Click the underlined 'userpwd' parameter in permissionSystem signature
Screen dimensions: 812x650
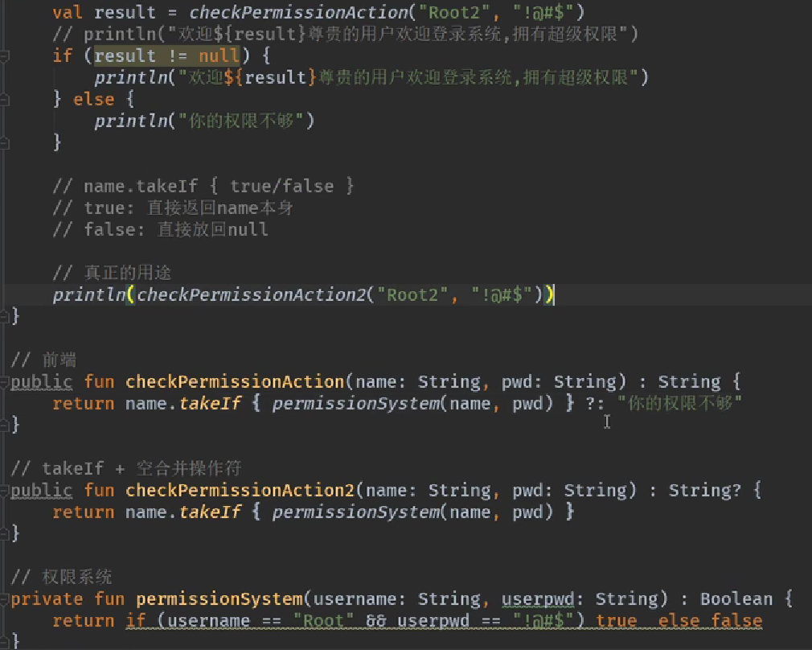point(538,599)
